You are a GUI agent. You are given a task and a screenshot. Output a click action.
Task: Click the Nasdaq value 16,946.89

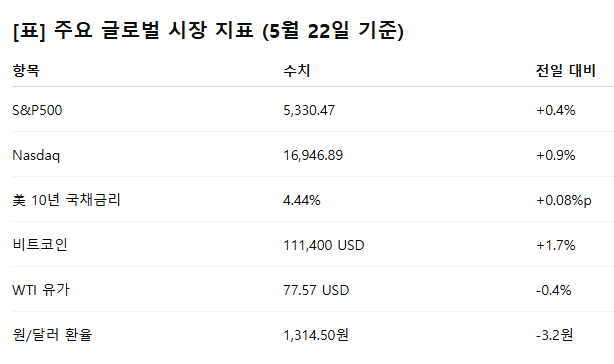pos(313,155)
